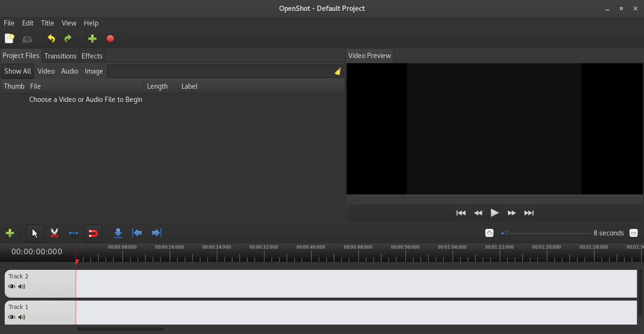Image resolution: width=644 pixels, height=334 pixels.
Task: Select the Video Preview tab
Action: click(x=370, y=56)
